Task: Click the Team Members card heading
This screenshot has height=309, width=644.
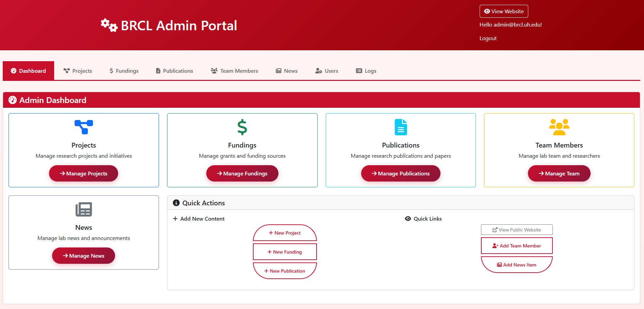Action: point(559,145)
